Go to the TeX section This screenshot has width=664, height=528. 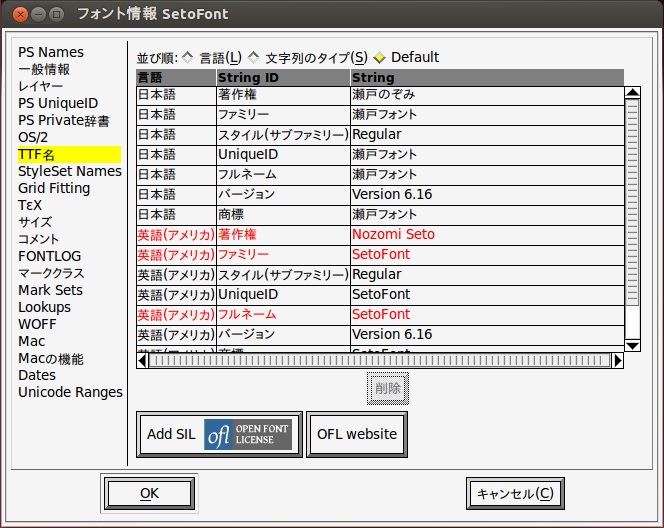click(x=30, y=205)
